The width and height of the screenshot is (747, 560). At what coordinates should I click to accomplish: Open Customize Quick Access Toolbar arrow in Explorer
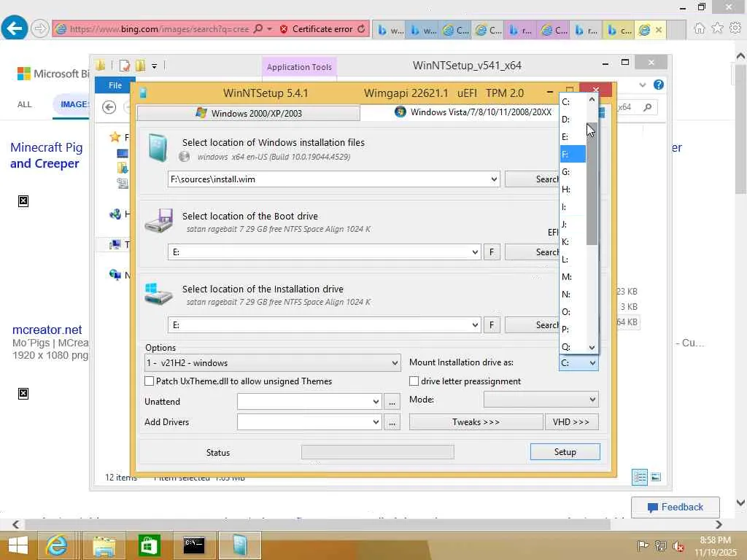(x=155, y=66)
